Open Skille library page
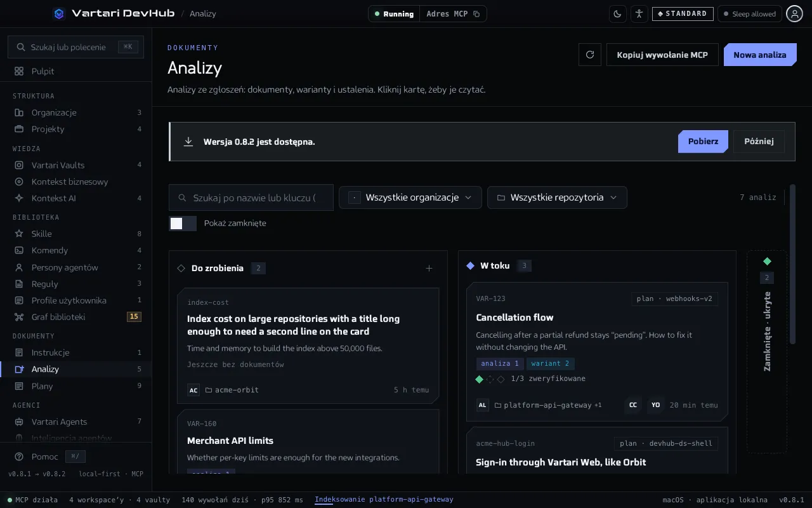Screen dimensions: 812x508 (76, 234)
